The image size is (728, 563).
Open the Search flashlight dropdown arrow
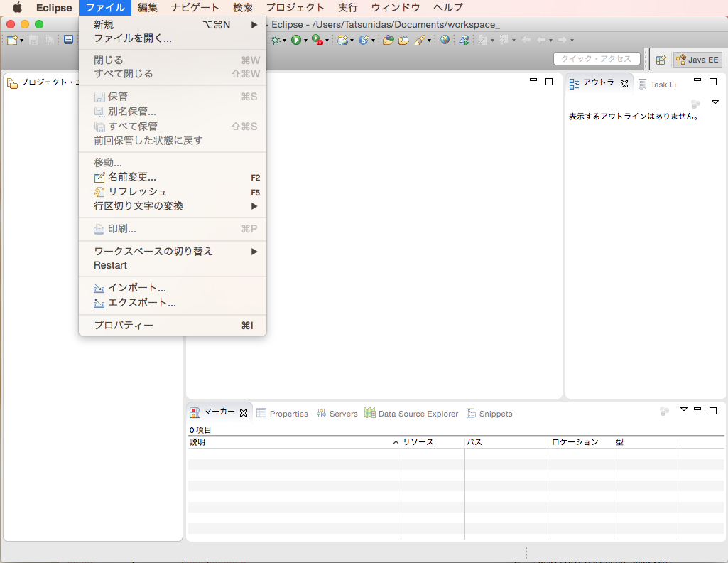click(x=429, y=41)
